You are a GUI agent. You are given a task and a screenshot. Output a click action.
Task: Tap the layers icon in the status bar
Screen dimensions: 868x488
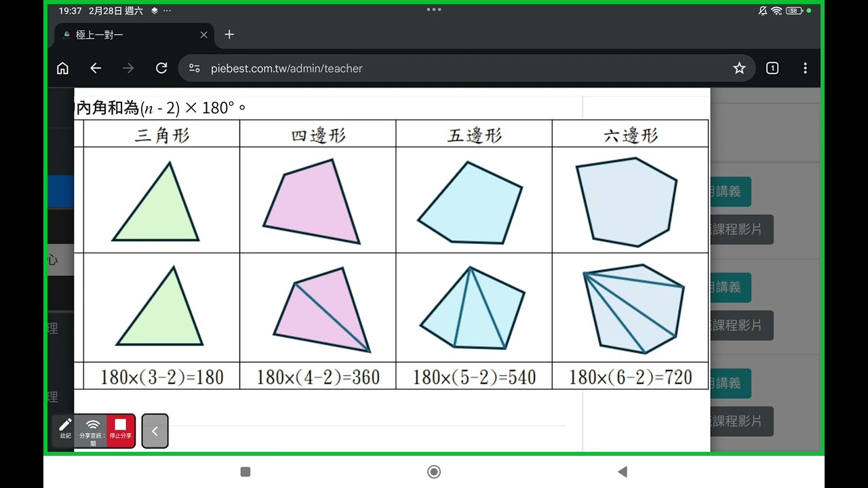click(x=155, y=11)
